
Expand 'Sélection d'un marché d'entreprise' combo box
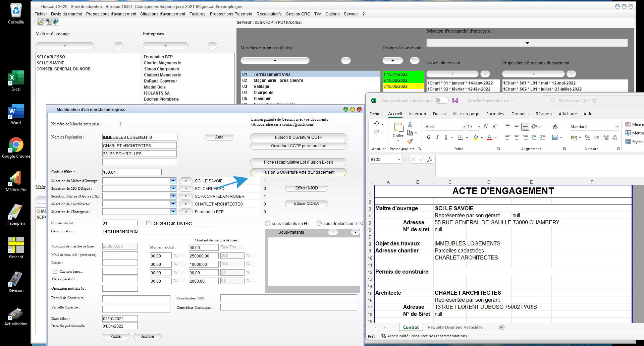coord(527,43)
